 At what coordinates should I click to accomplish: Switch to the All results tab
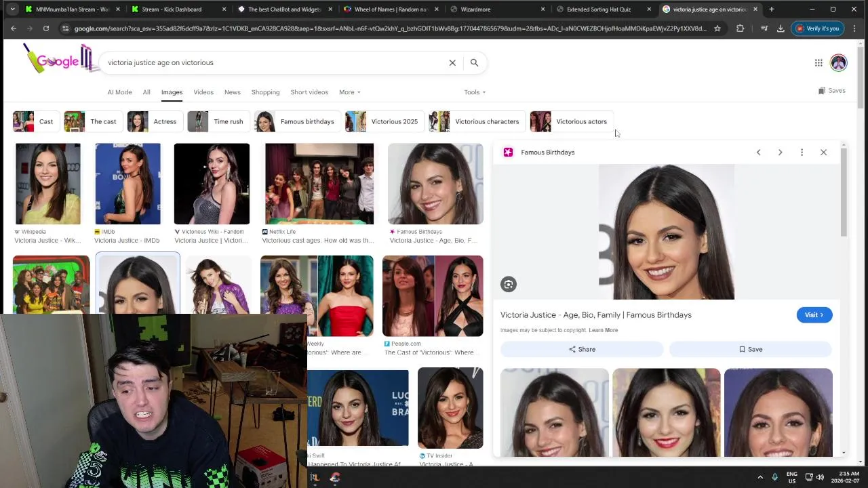click(146, 92)
